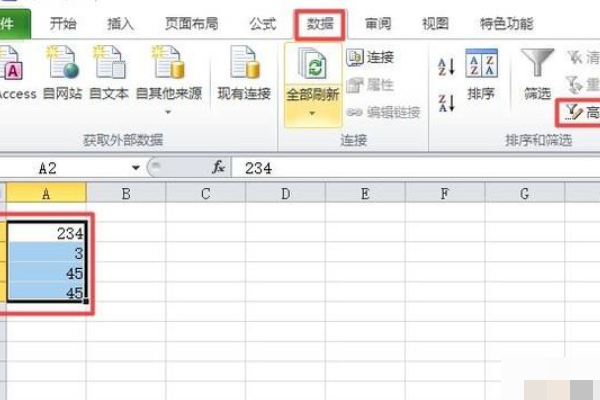Click the fx insert function button
This screenshot has width=600, height=400.
tap(218, 167)
